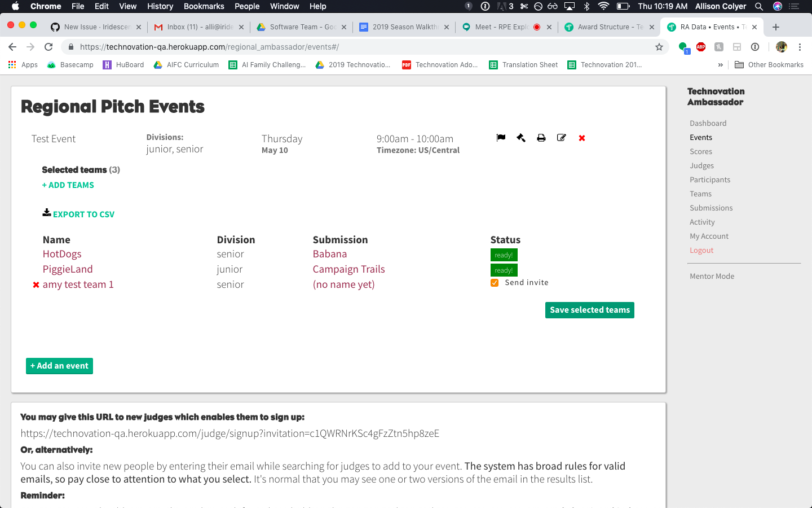Print the Test Event details

point(541,137)
